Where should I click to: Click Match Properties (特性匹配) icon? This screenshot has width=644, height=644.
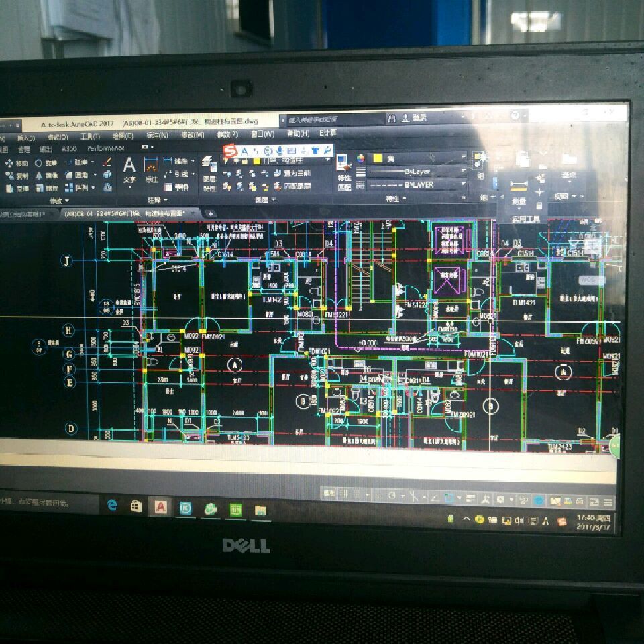click(343, 172)
